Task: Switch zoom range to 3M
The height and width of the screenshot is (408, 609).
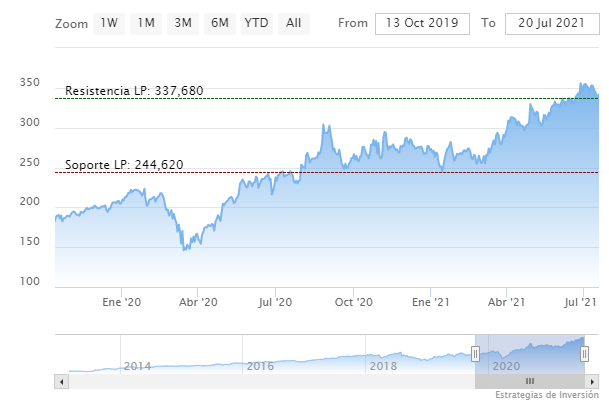Action: (x=182, y=22)
